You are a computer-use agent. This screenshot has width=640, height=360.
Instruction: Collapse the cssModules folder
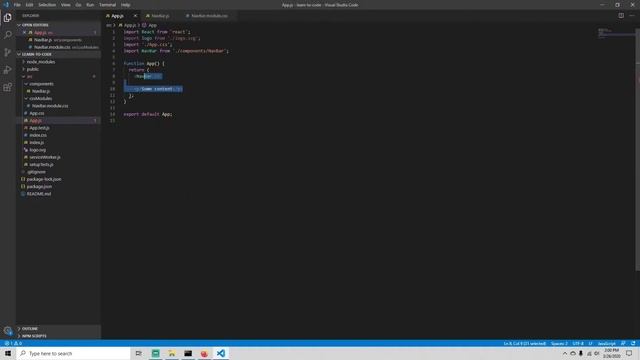tap(40, 98)
